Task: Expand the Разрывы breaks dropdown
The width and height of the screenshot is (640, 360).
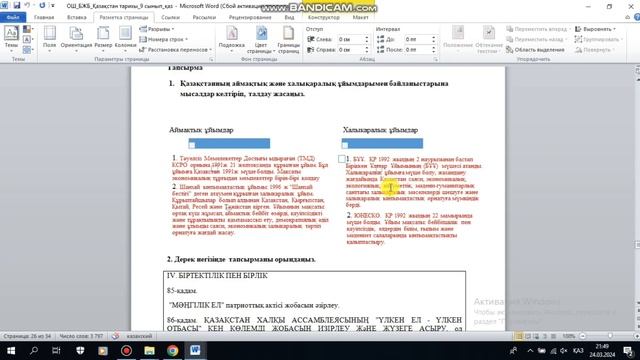Action: click(x=157, y=29)
